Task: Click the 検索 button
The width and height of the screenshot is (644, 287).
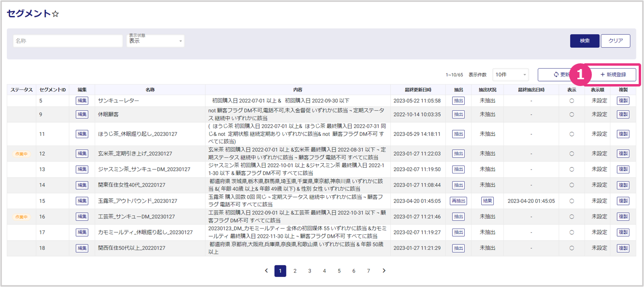Action: pos(585,41)
